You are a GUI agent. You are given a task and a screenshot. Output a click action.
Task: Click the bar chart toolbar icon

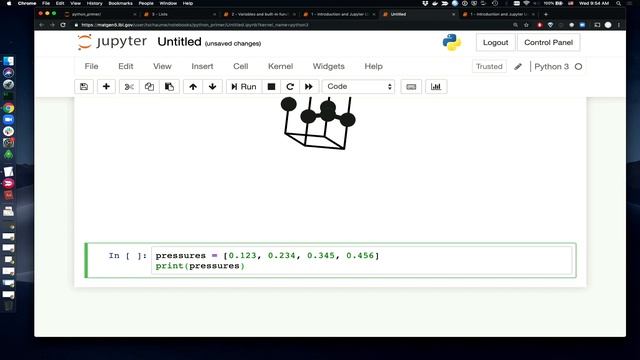436,87
